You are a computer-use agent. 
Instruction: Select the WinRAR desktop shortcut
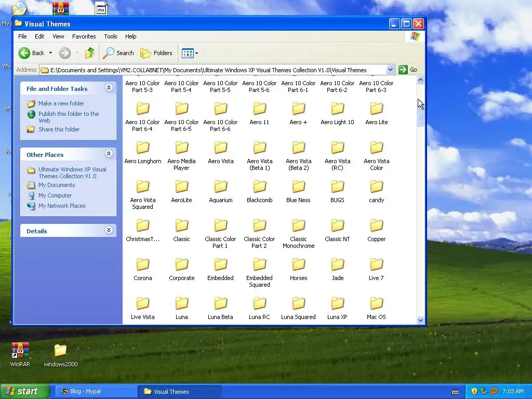click(20, 354)
